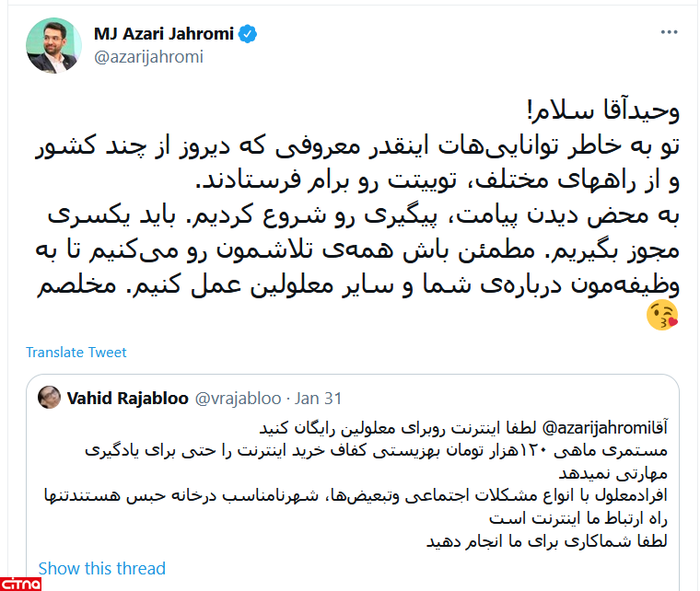This screenshot has height=591, width=700.
Task: Click the @vrajabloo handle
Action: pyautogui.click(x=233, y=399)
